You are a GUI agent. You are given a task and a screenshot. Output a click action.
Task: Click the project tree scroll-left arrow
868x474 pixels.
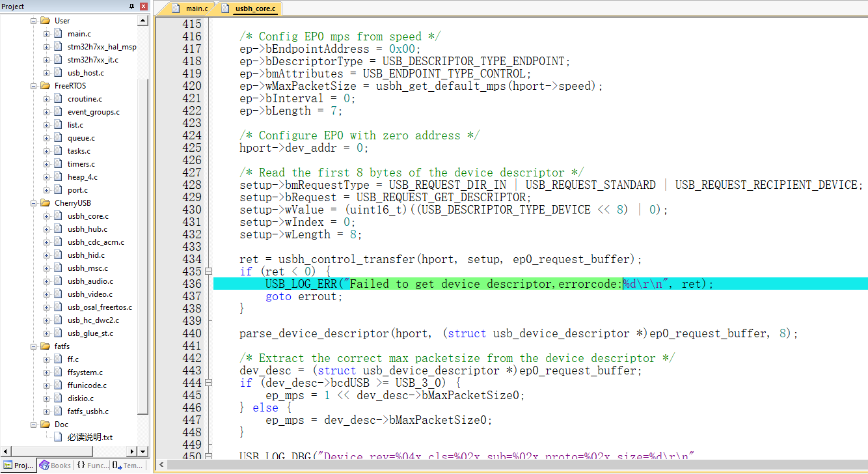click(5, 451)
